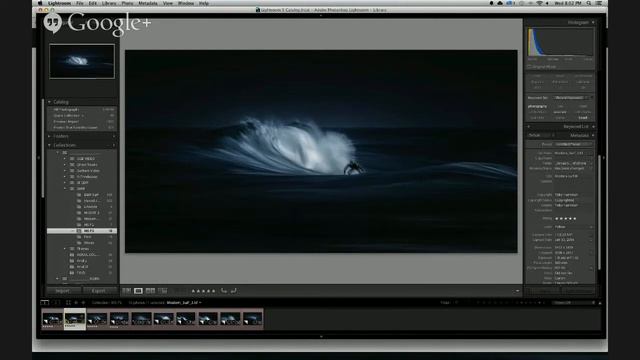Go forward using the filmstrip right arrow
This screenshot has height=360, width=640.
click(83, 302)
